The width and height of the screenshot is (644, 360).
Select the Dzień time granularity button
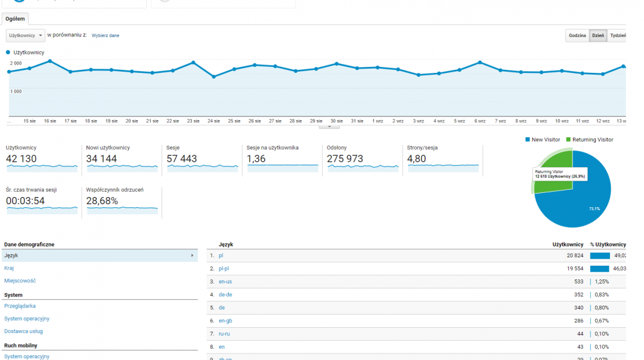pyautogui.click(x=597, y=36)
